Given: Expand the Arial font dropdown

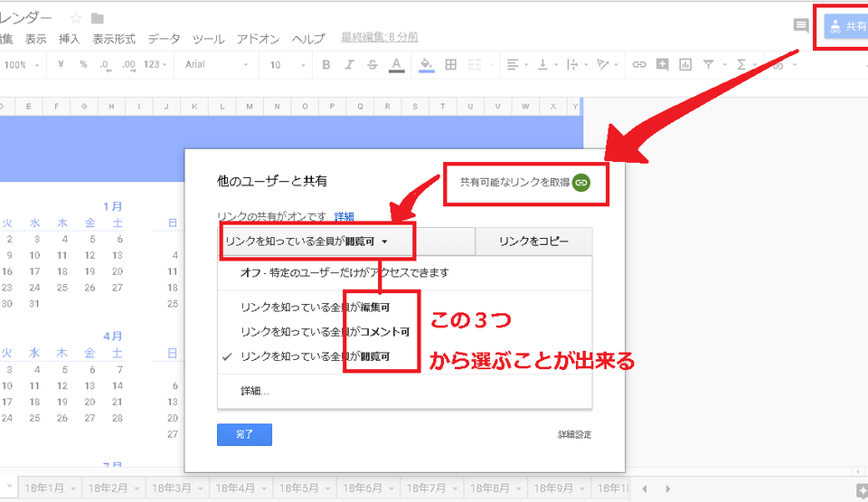Looking at the screenshot, I should [x=216, y=65].
